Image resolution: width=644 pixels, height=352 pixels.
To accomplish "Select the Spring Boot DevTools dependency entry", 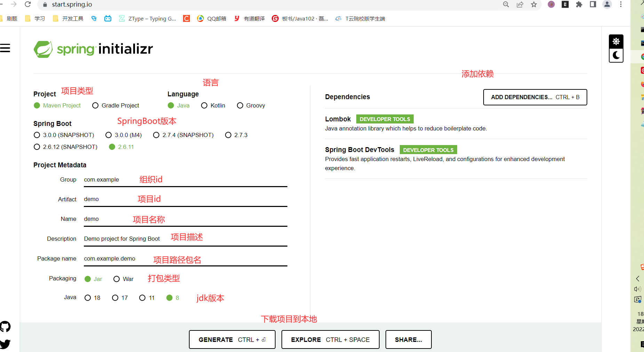I will (456, 159).
